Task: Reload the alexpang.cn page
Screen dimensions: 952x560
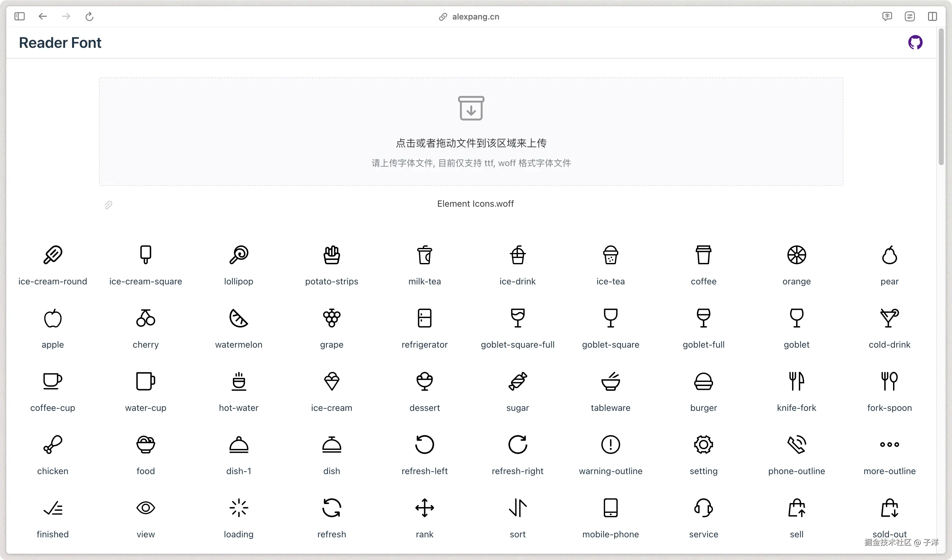Action: [89, 16]
